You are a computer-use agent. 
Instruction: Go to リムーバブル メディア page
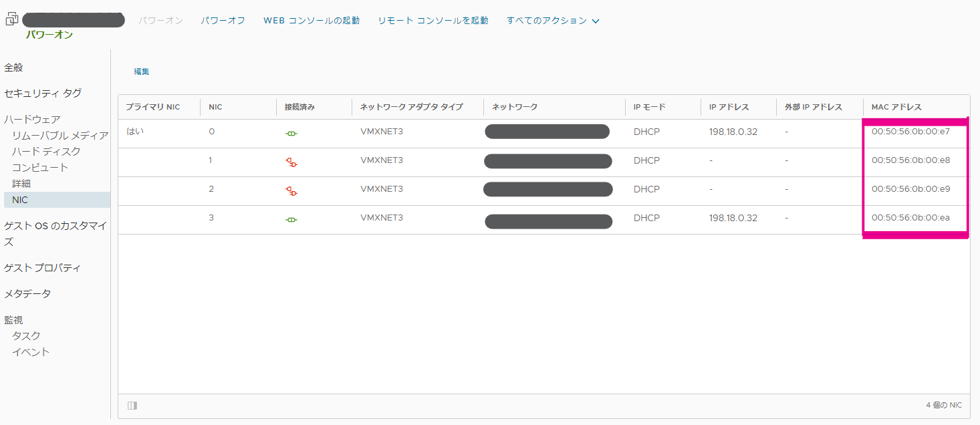60,136
